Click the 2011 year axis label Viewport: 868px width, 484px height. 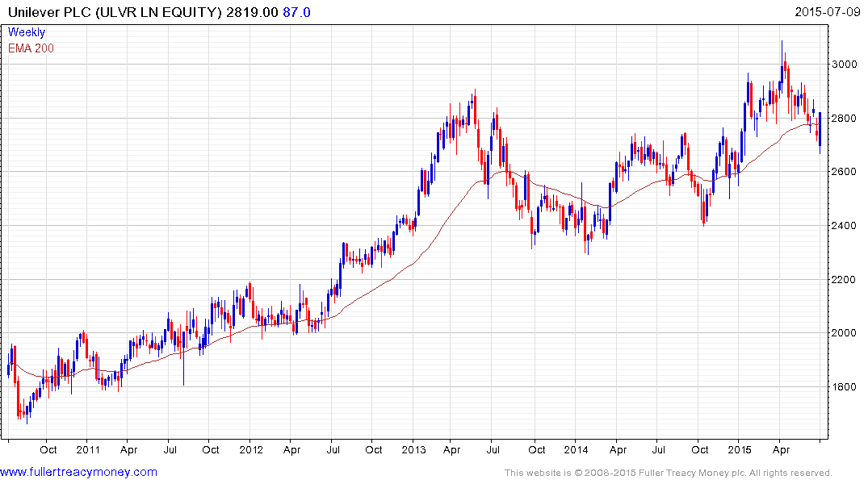(87, 449)
